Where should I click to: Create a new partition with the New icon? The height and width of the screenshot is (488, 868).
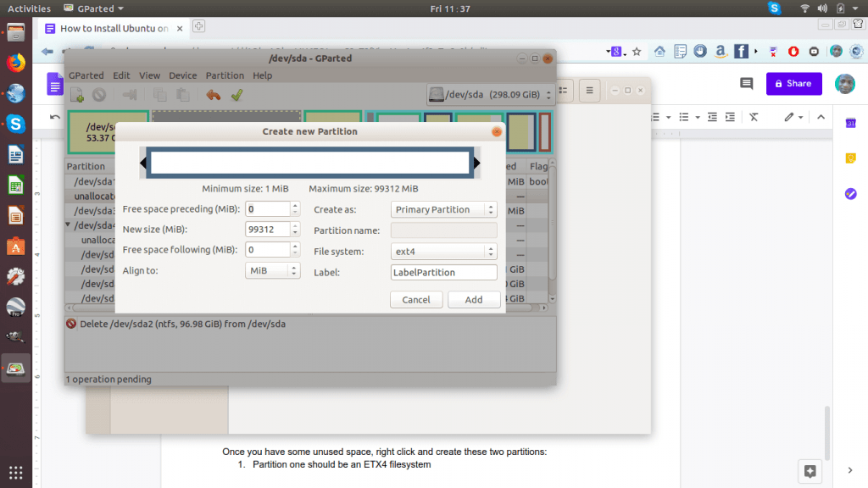tap(78, 95)
